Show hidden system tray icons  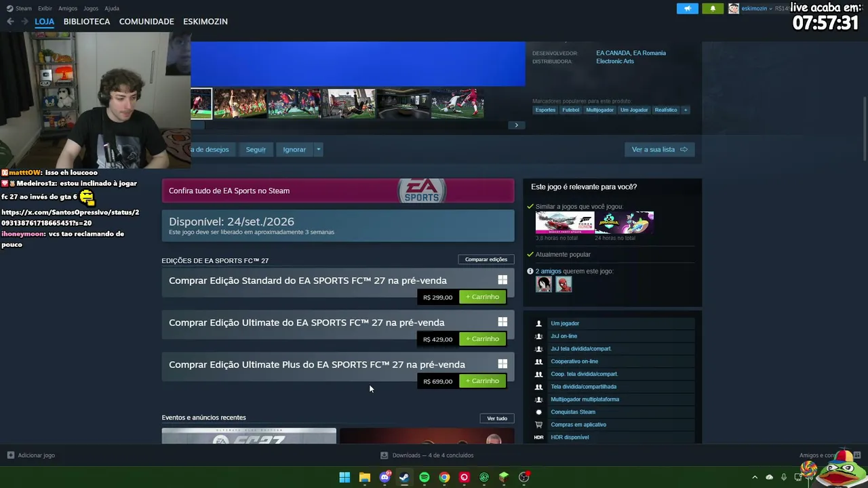[x=755, y=477]
